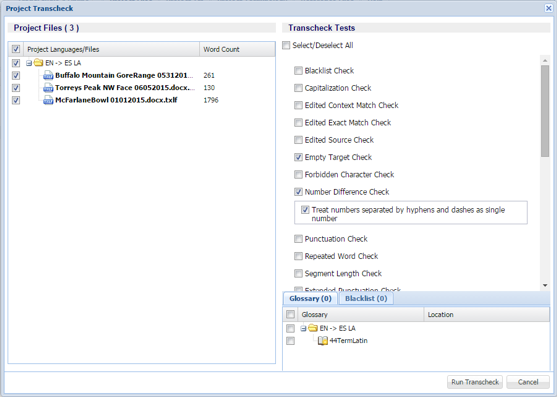This screenshot has height=397, width=557.
Task: Click the word count value 261
Action: click(x=209, y=75)
